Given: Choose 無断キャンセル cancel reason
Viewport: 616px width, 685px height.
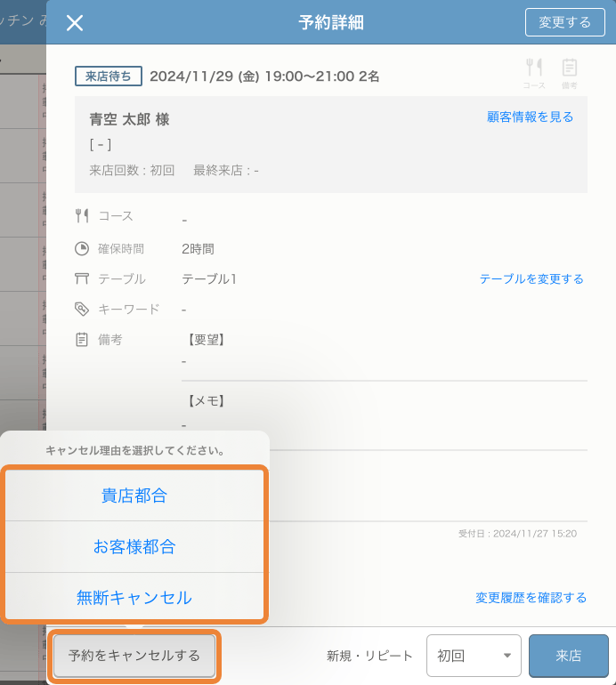Looking at the screenshot, I should click(x=134, y=598).
